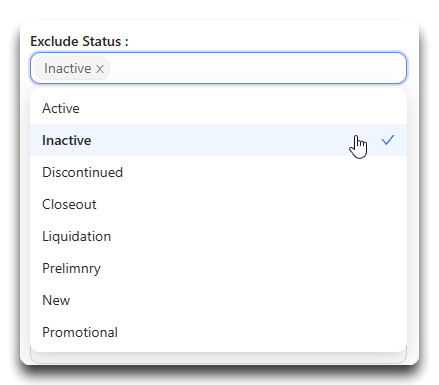Toggle Active in the exclusion list
This screenshot has height=385, width=439.
point(218,108)
